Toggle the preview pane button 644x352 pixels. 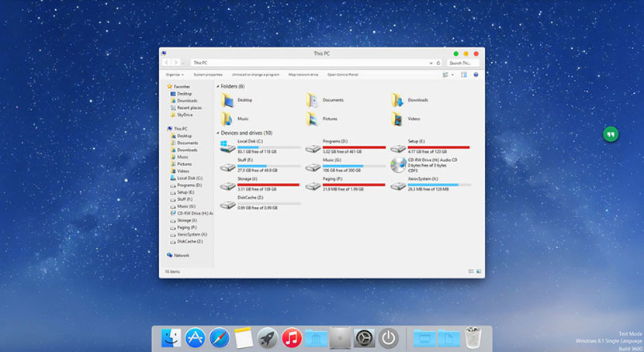click(464, 74)
